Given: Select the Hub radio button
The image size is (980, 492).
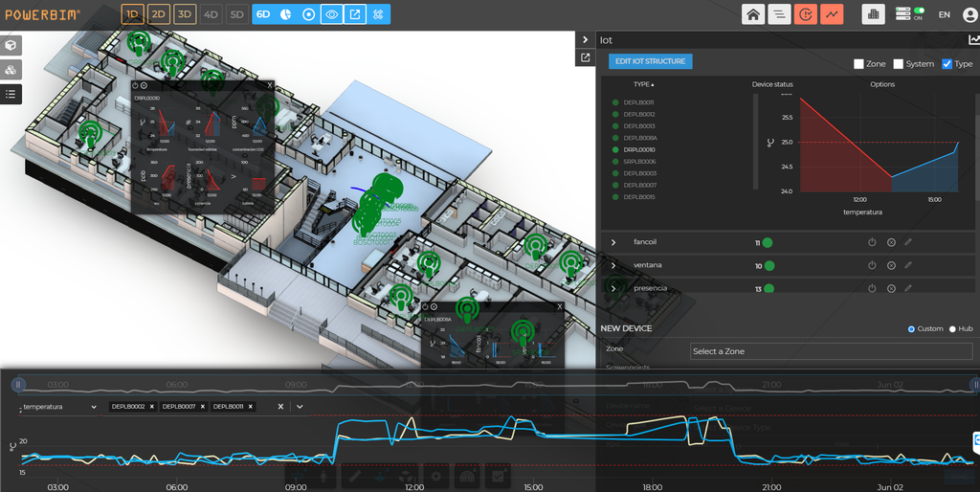Looking at the screenshot, I should pyautogui.click(x=952, y=329).
